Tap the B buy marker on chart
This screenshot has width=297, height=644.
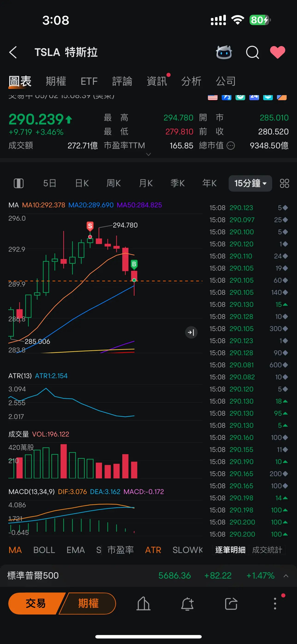[134, 264]
